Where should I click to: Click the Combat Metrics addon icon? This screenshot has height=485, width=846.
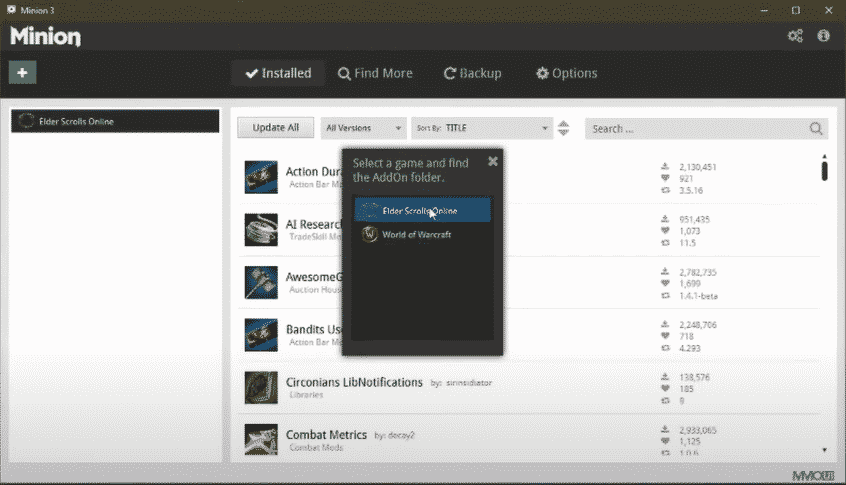261,439
